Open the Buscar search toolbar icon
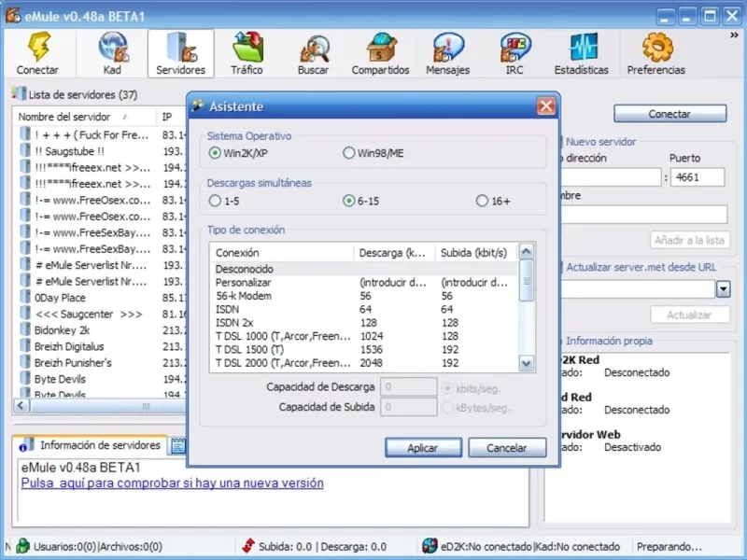747x560 pixels. click(314, 48)
